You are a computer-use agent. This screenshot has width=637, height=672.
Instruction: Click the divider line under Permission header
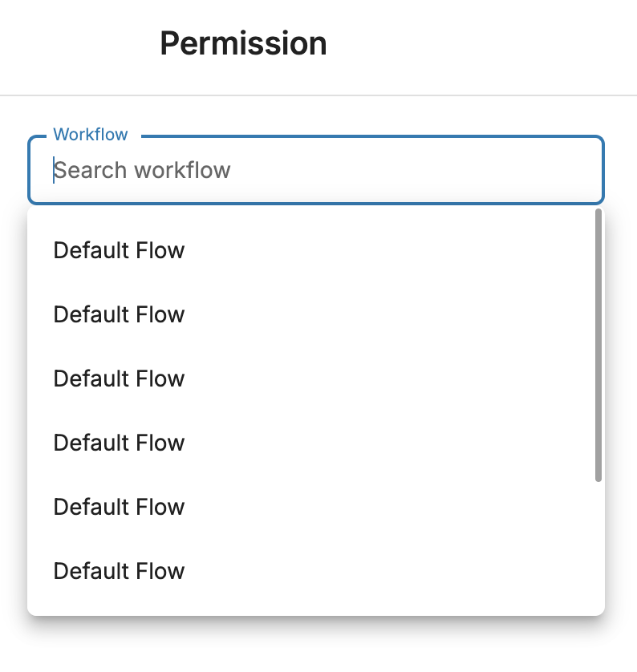click(x=318, y=95)
